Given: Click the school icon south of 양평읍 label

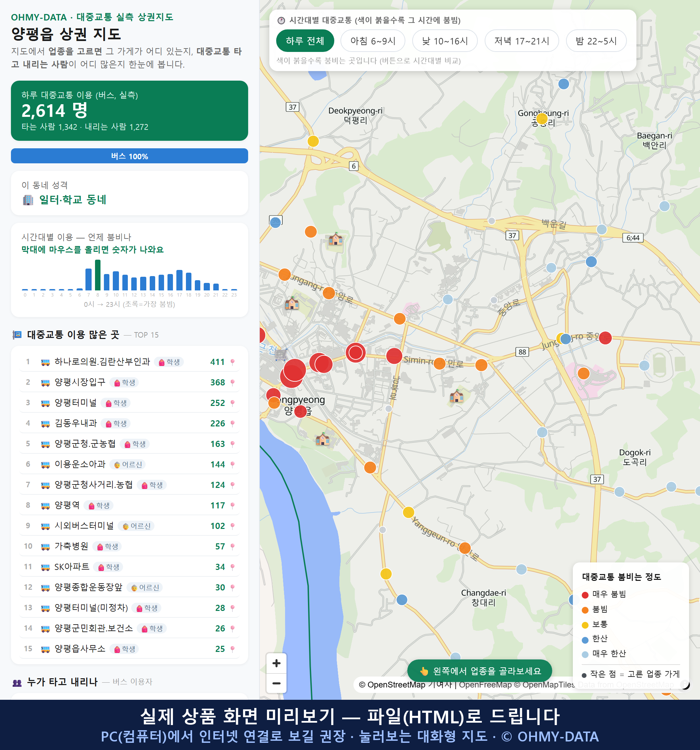Looking at the screenshot, I should tap(322, 439).
